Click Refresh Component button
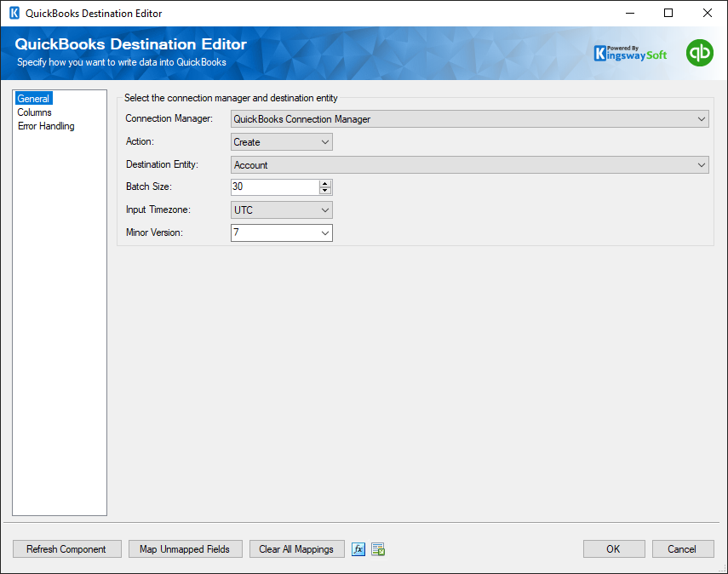This screenshot has width=728, height=574. click(x=67, y=549)
